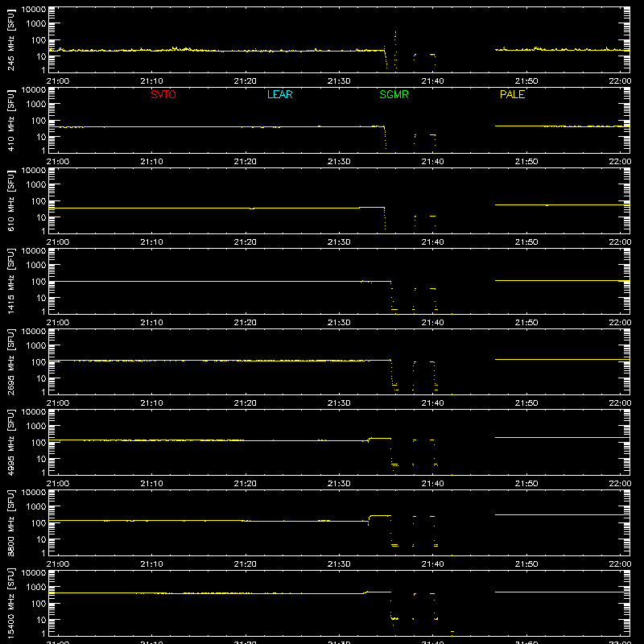Click the 10000 y-tick of the 245 MHz plot
This screenshot has width=644, height=644.
tap(34, 10)
